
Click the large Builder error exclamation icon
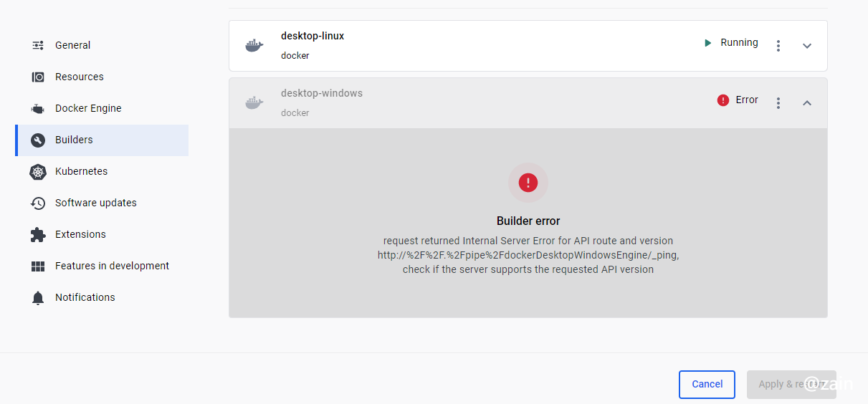(528, 183)
